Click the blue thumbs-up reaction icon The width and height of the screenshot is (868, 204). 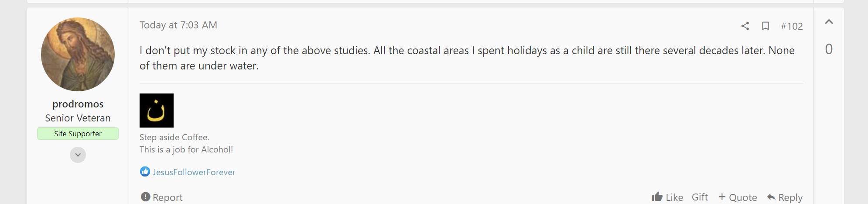point(145,172)
